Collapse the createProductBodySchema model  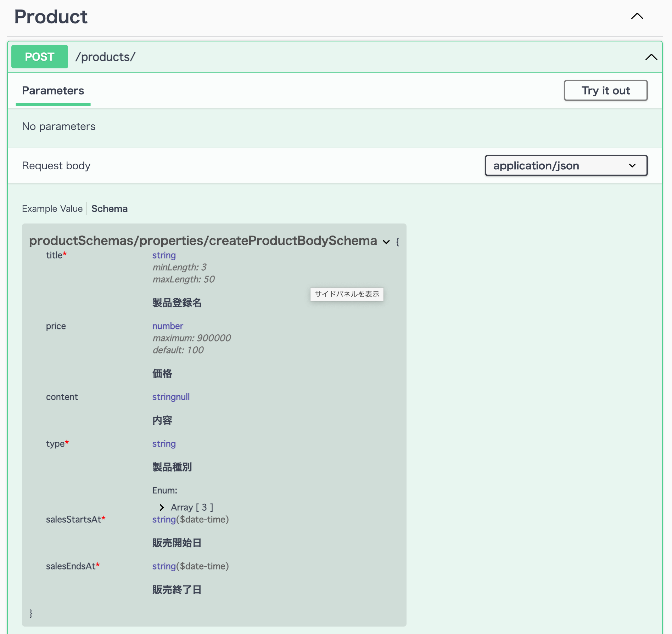click(386, 242)
